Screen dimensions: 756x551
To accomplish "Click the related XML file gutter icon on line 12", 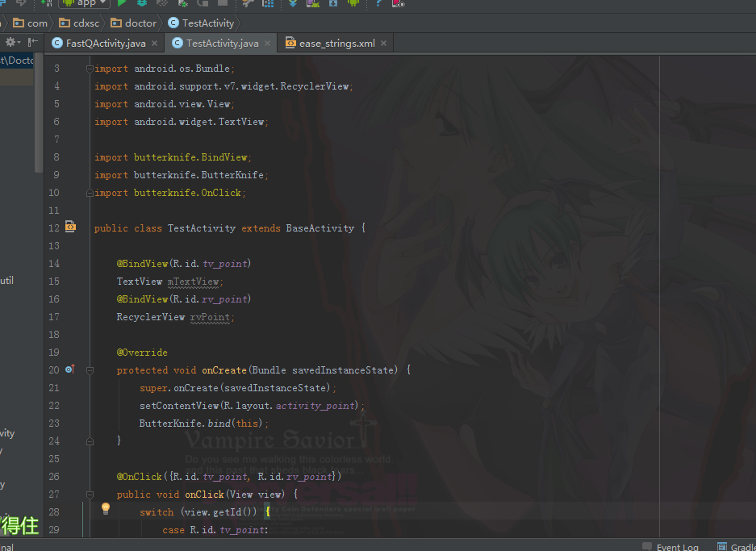I will pos(70,227).
